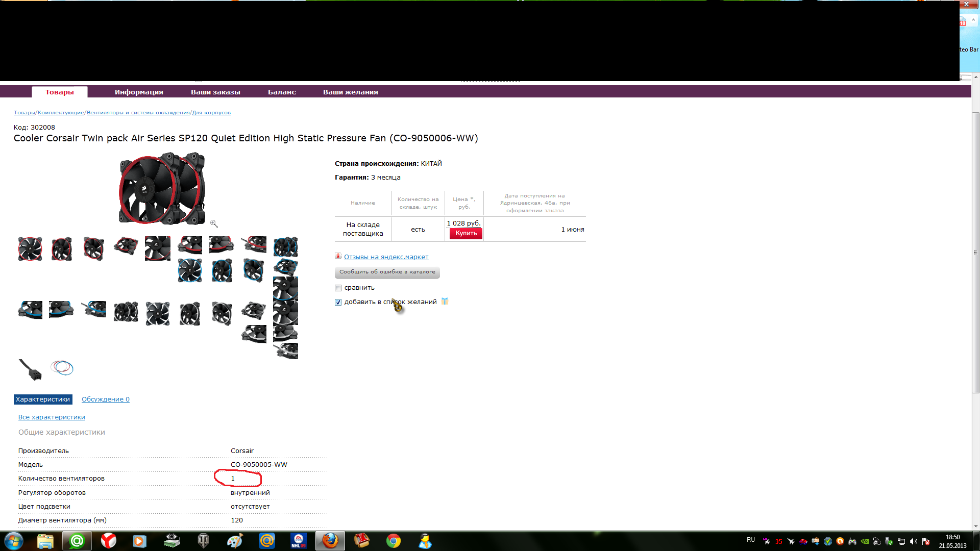Open Windows Media Player taskbar icon

[140, 541]
